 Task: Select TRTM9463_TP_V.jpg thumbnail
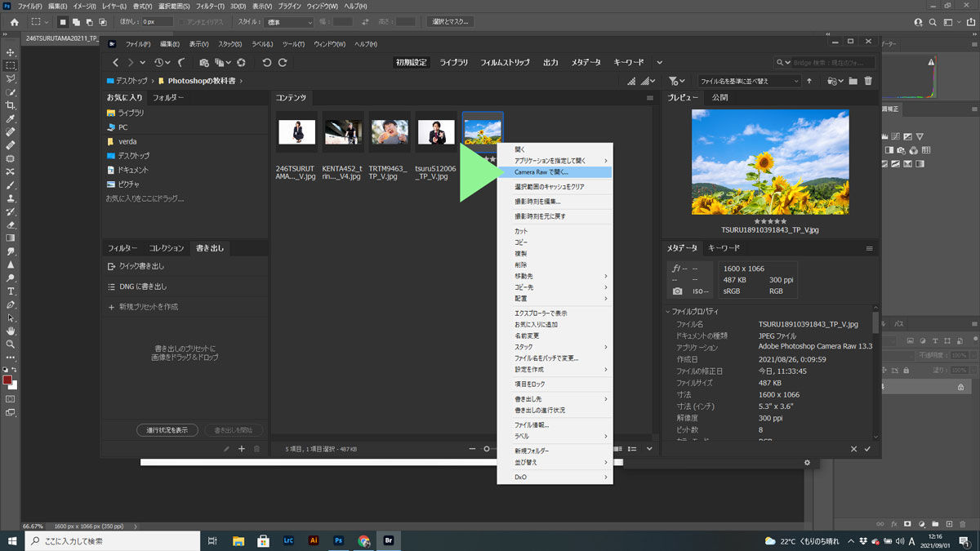point(389,131)
